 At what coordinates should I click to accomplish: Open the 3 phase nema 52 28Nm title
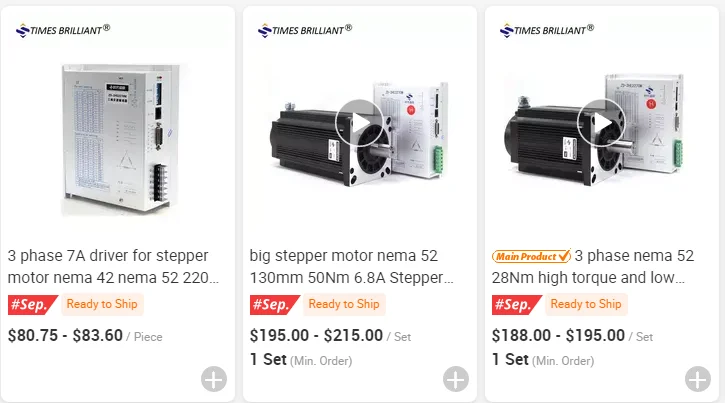click(x=632, y=256)
